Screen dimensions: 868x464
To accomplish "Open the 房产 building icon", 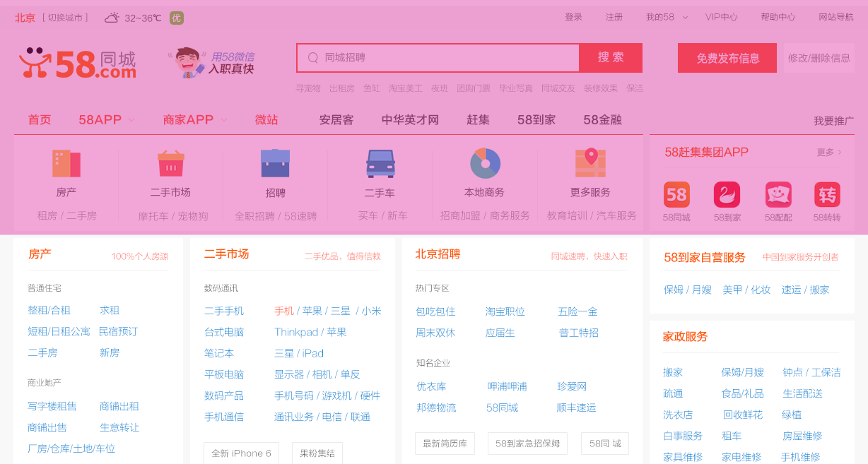I will click(66, 164).
